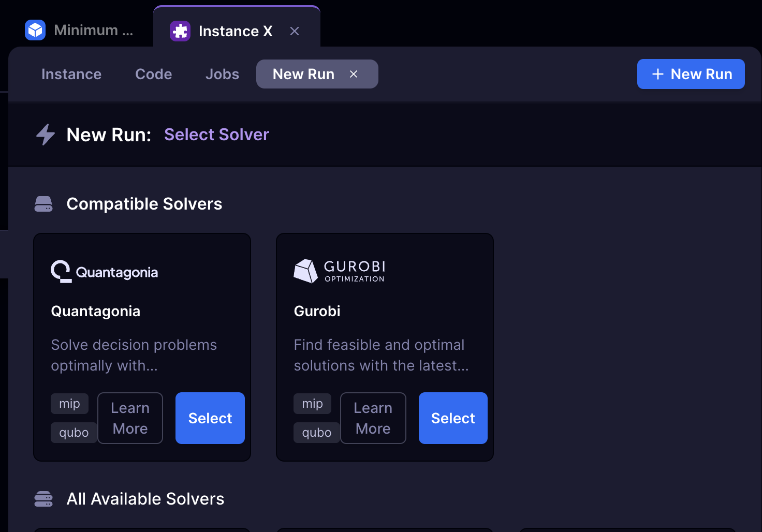Viewport: 762px width, 532px height.
Task: Toggle the qubo tag on the Quantagonia card
Action: point(74,433)
